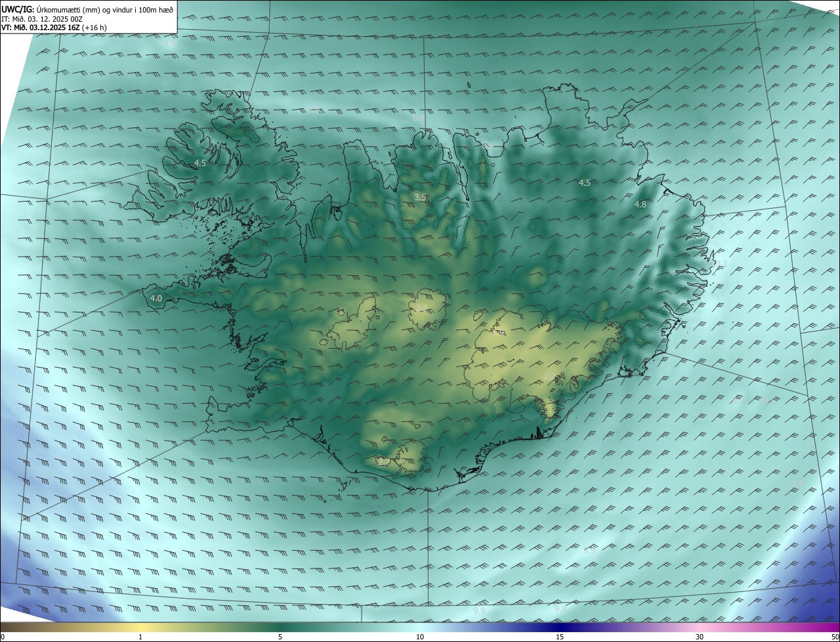Screen dimensions: 840x642
Task: Click the dark navy segment of the color scale
Action: (x=560, y=627)
